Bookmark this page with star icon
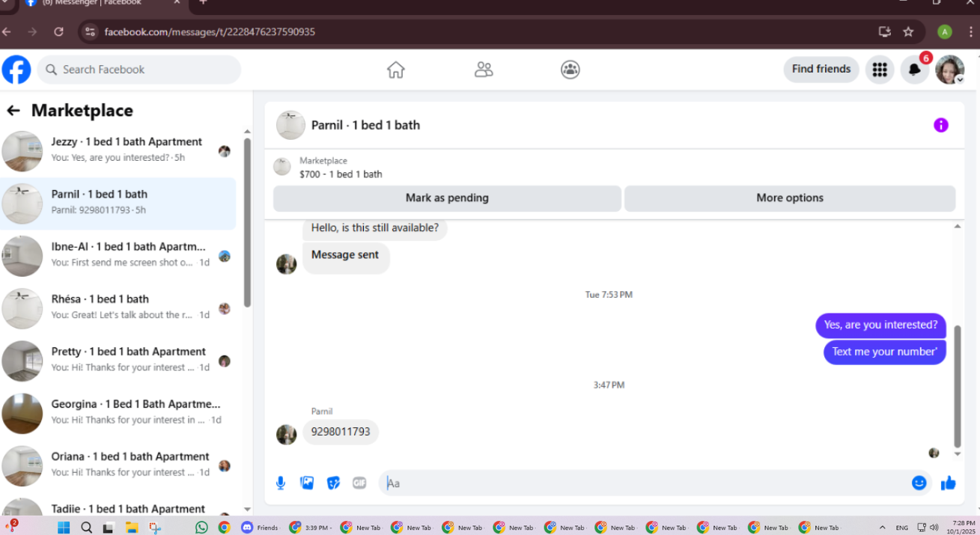 (x=908, y=31)
